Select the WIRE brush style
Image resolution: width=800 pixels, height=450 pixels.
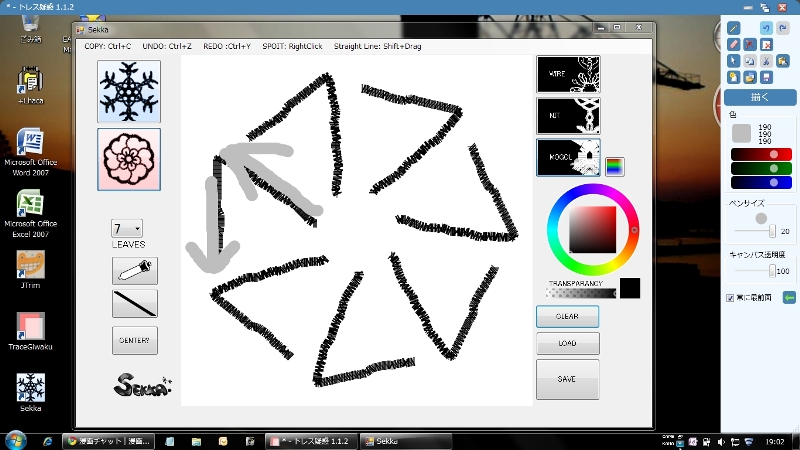coord(568,74)
